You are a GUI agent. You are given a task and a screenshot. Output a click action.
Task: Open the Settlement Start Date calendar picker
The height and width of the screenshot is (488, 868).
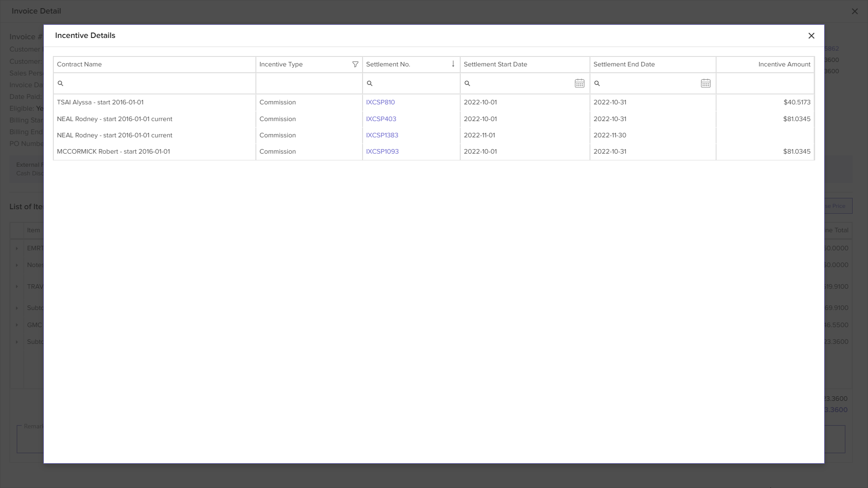click(x=579, y=84)
